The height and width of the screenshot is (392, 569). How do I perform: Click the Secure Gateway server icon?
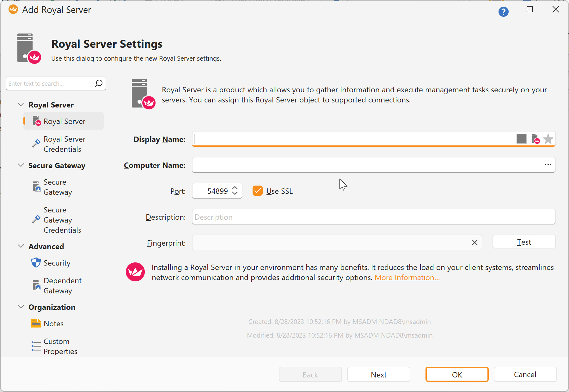pos(37,187)
